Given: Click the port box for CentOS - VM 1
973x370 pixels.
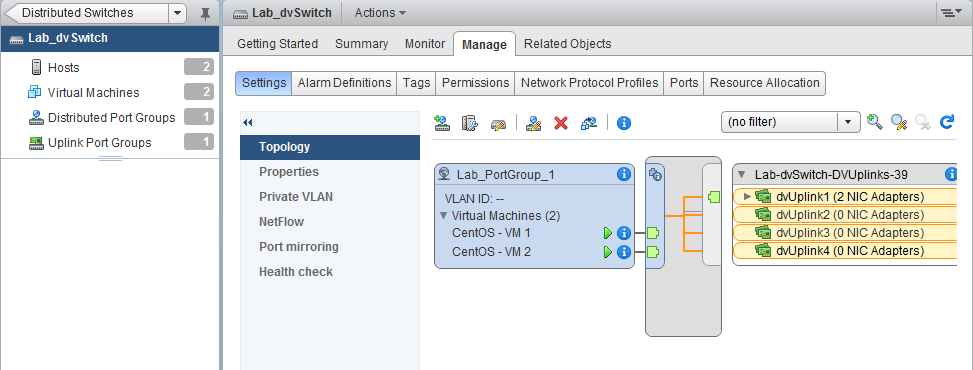Looking at the screenshot, I should coord(653,233).
